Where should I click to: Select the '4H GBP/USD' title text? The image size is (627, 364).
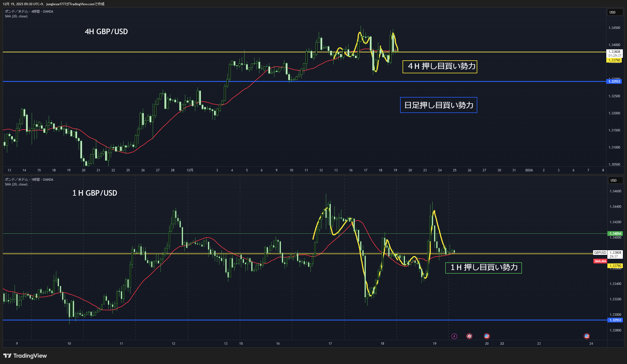106,32
